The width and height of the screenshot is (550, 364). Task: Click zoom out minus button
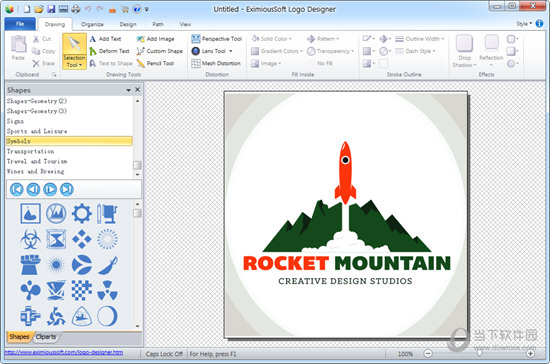428,353
